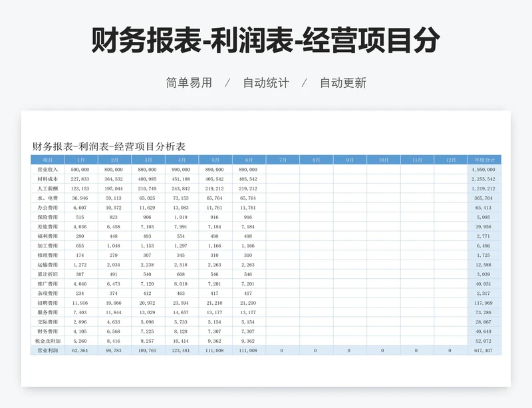Select February labor pay cell 197,044
532x408 pixels.
(114, 188)
